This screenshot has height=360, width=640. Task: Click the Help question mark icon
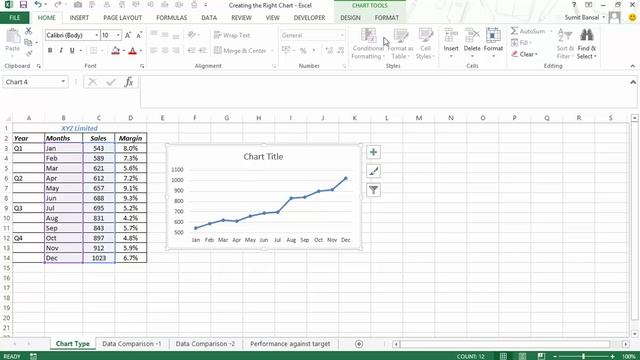coord(574,5)
